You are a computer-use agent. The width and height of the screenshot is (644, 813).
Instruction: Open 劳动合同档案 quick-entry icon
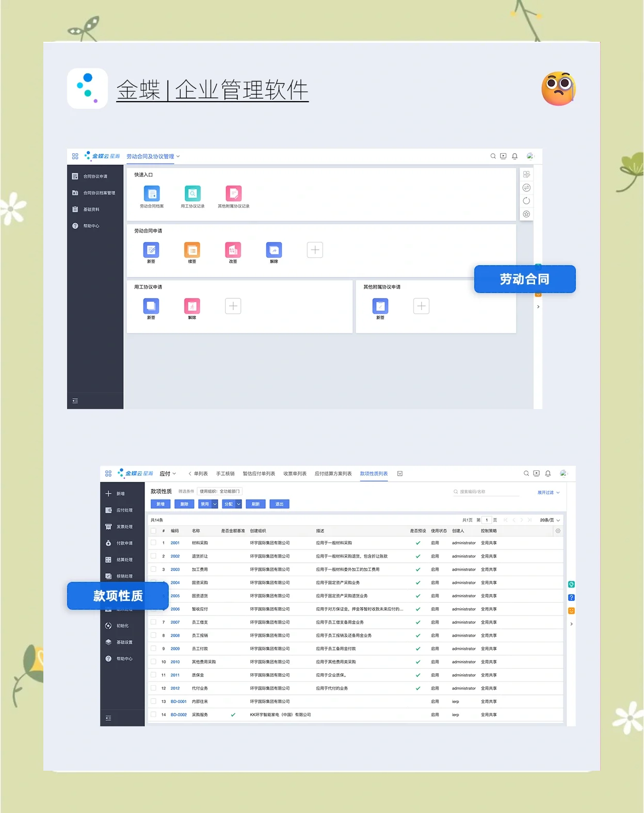(152, 193)
